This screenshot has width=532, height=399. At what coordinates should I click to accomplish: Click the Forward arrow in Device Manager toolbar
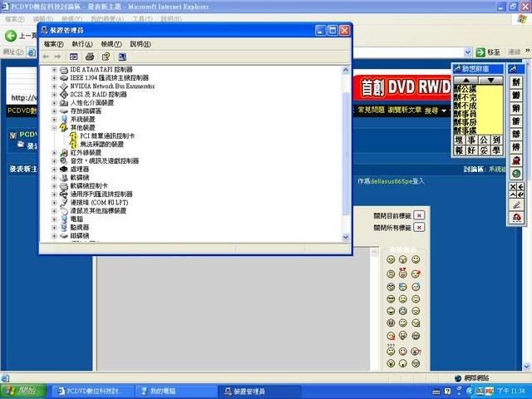(x=57, y=57)
